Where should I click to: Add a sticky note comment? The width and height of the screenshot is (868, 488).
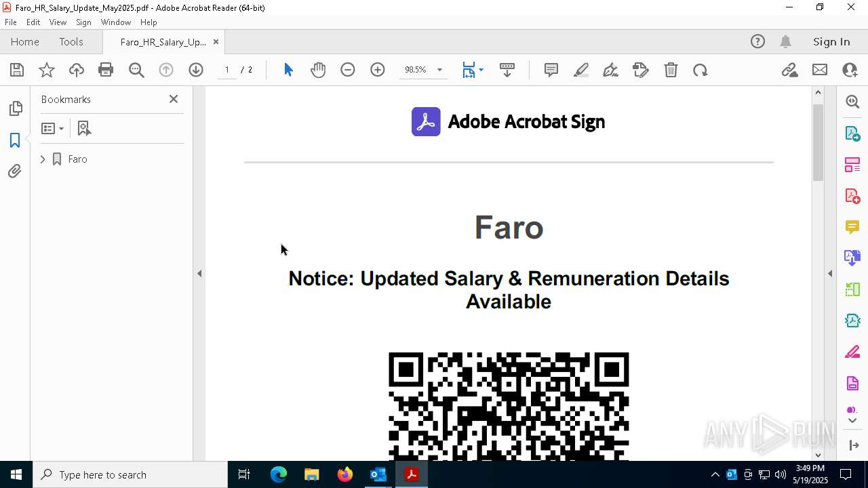pos(551,70)
